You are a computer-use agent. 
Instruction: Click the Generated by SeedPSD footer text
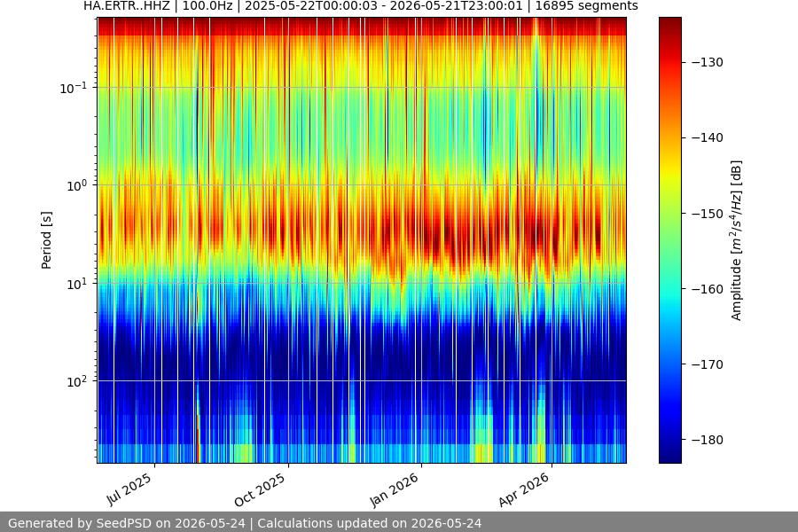pyautogui.click(x=245, y=523)
